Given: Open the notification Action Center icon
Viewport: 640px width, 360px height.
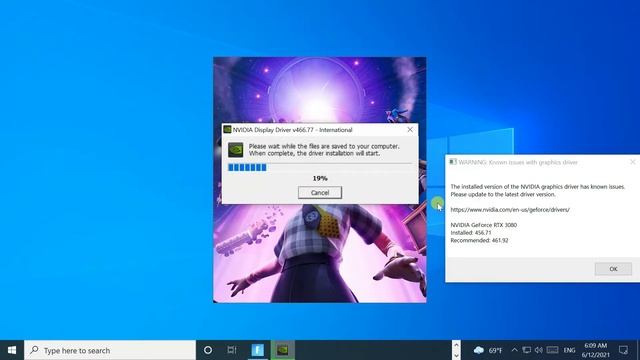Looking at the screenshot, I should [623, 350].
